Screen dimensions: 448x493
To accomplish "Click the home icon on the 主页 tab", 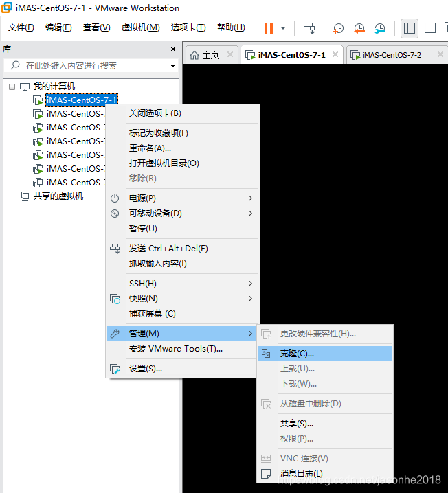I will (x=194, y=56).
